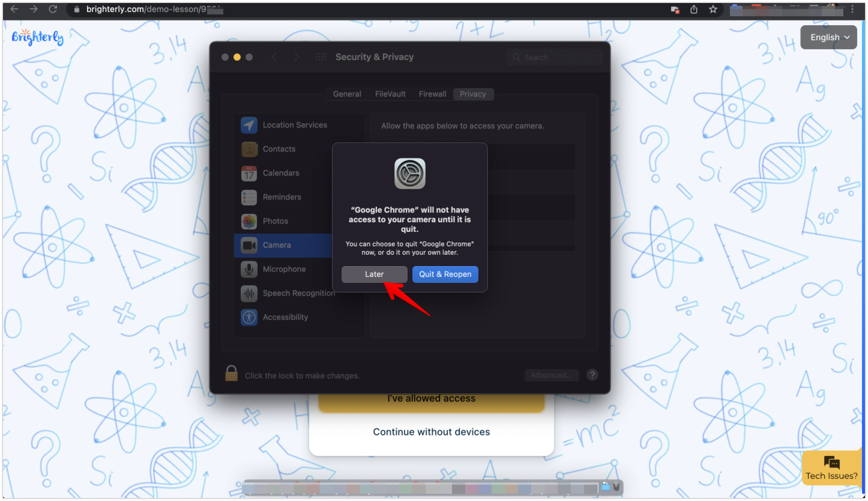
Task: Click the browser back arrow
Action: pos(14,9)
